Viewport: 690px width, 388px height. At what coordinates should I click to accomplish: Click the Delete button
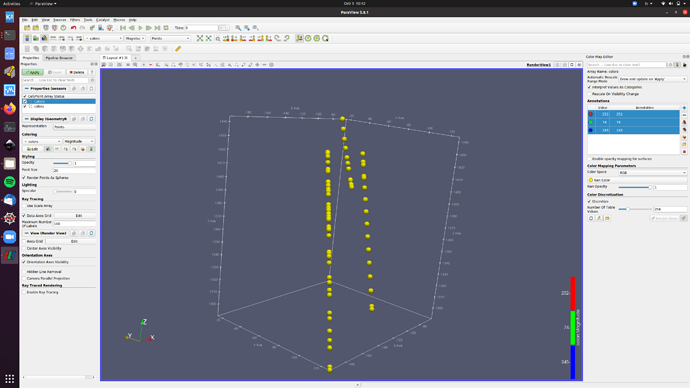pos(77,72)
